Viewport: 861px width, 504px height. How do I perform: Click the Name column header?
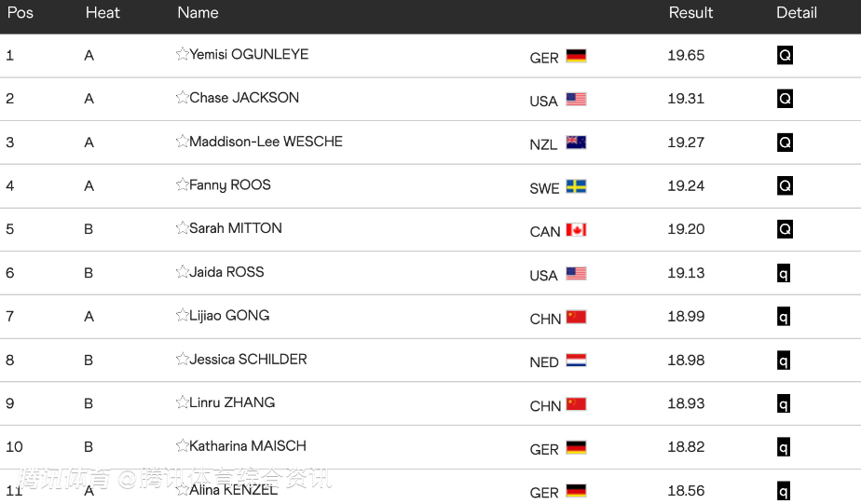pyautogui.click(x=198, y=13)
